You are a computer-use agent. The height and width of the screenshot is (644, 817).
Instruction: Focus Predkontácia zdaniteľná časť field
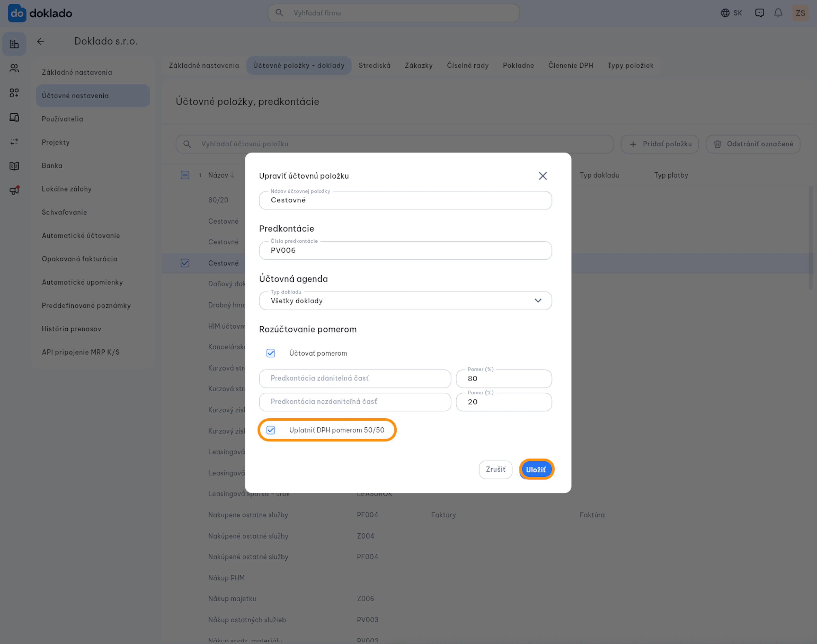point(355,379)
